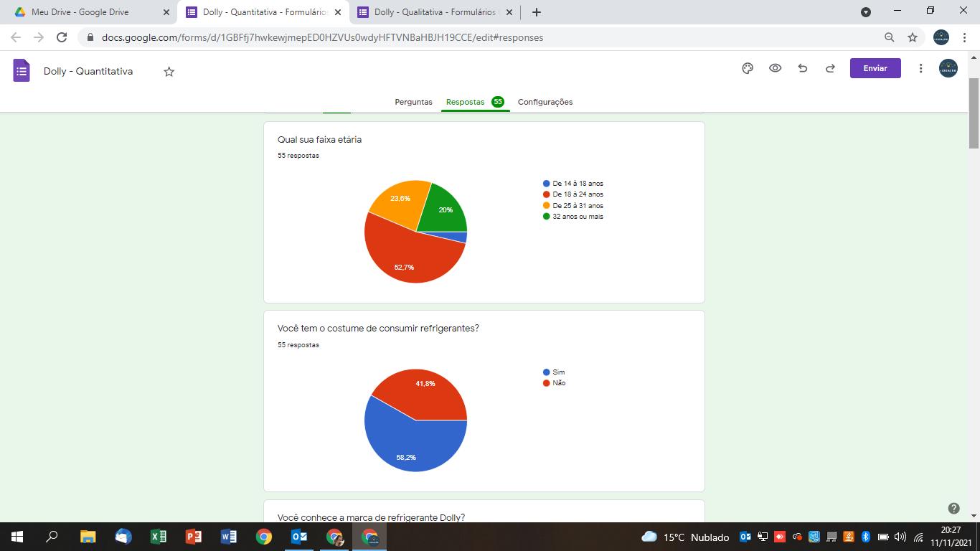Bookmark this page with the star icon
Image resolution: width=980 pixels, height=551 pixels.
pyautogui.click(x=913, y=37)
